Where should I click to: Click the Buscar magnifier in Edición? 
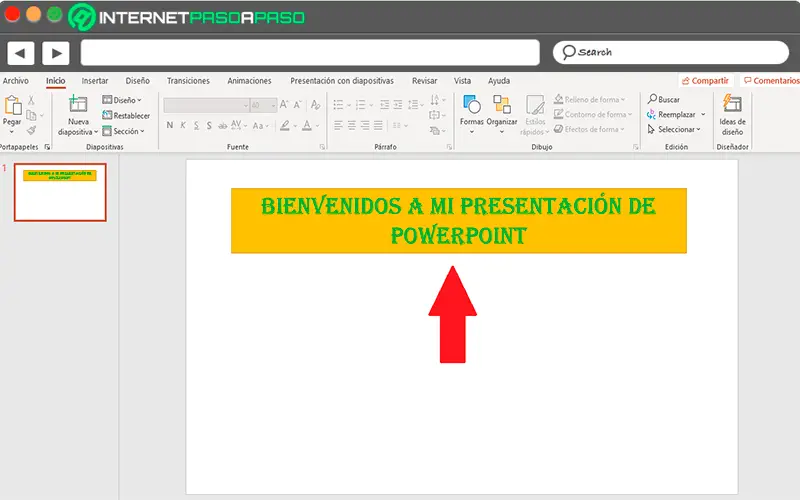click(x=652, y=100)
